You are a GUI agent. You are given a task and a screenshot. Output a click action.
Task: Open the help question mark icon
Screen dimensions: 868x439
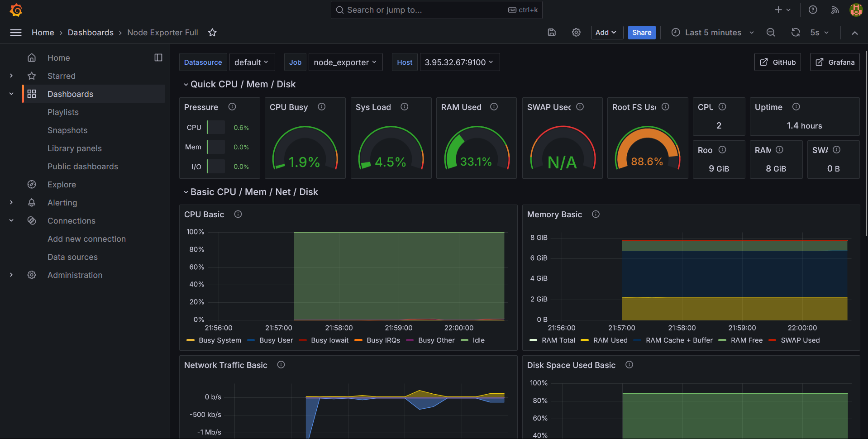[x=813, y=10]
